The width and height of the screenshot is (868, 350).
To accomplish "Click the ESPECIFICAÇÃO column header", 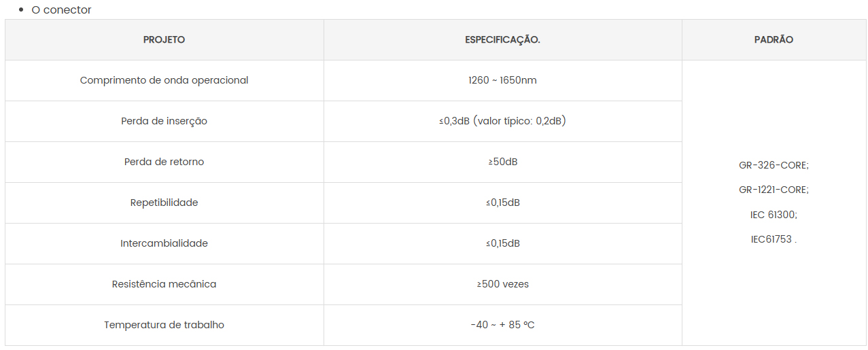I will pyautogui.click(x=502, y=39).
